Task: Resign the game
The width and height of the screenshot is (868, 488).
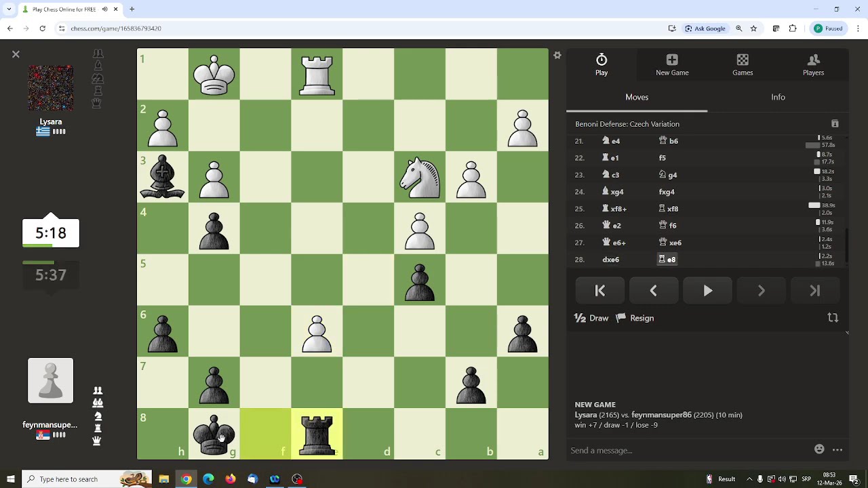Action: click(635, 318)
